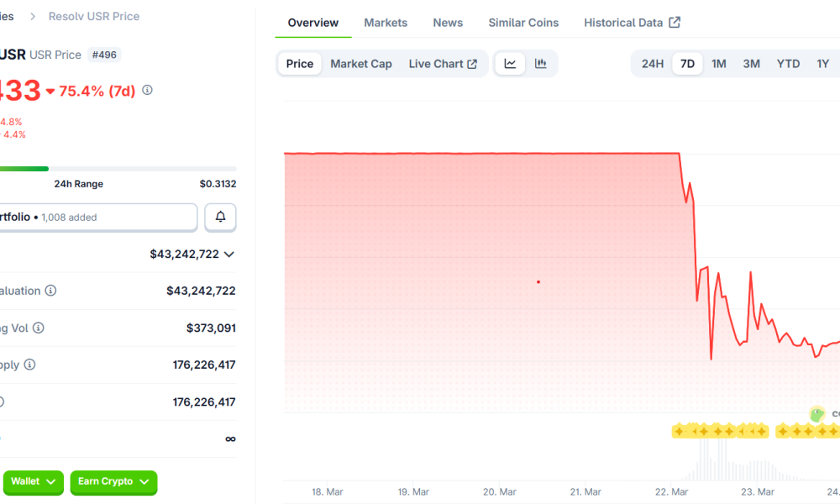Screen dimensions: 840x504
Task: Click the Resolv USR Price breadcrumb
Action: click(94, 16)
